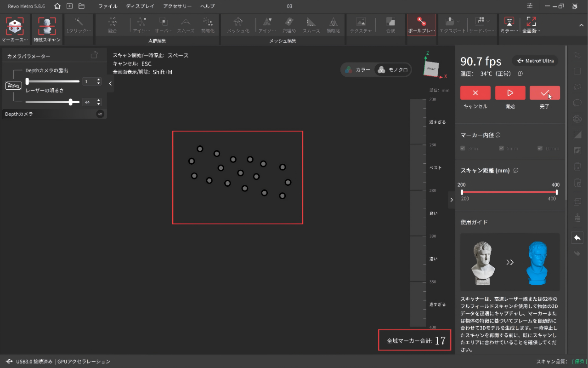Click the usage guide bust thumbnail
Screen dimensions: 588x368
pos(510,262)
